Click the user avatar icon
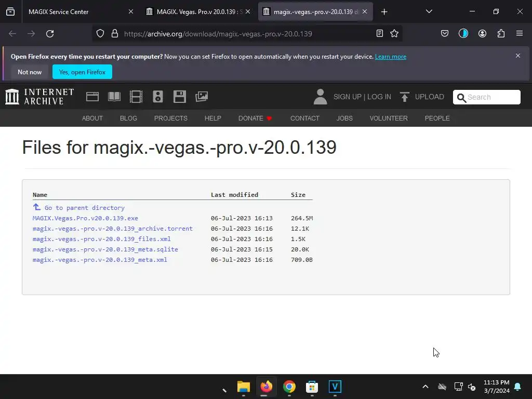 (320, 97)
